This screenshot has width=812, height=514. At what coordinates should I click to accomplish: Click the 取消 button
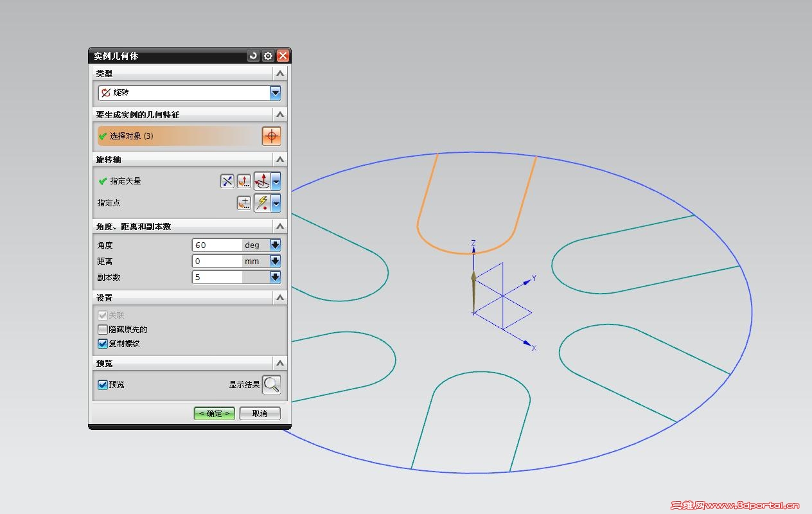point(260,413)
